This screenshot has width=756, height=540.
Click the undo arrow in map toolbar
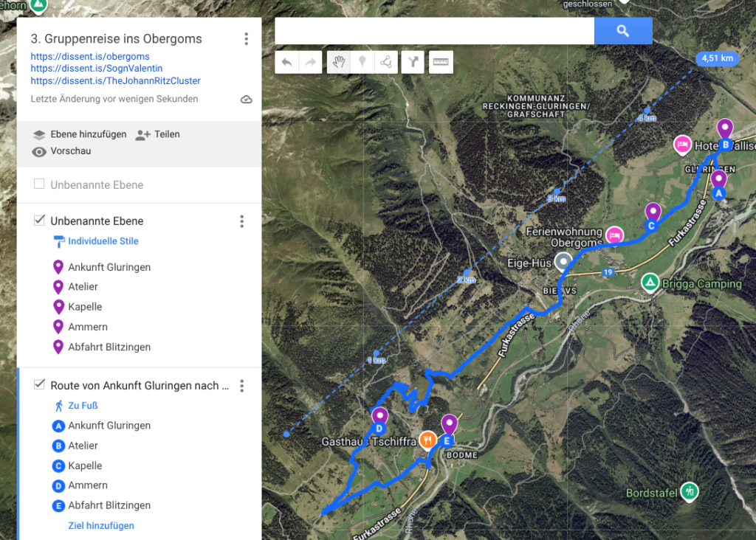click(x=286, y=63)
